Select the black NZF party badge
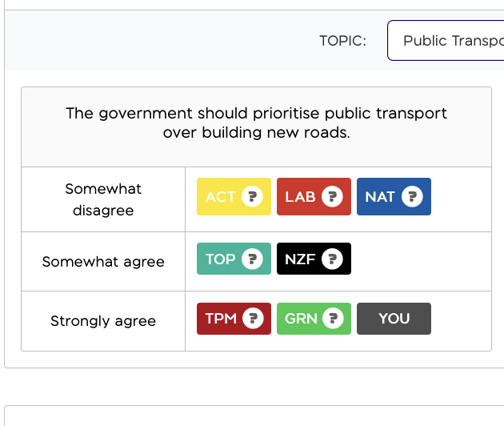Image resolution: width=504 pixels, height=426 pixels. (x=314, y=259)
